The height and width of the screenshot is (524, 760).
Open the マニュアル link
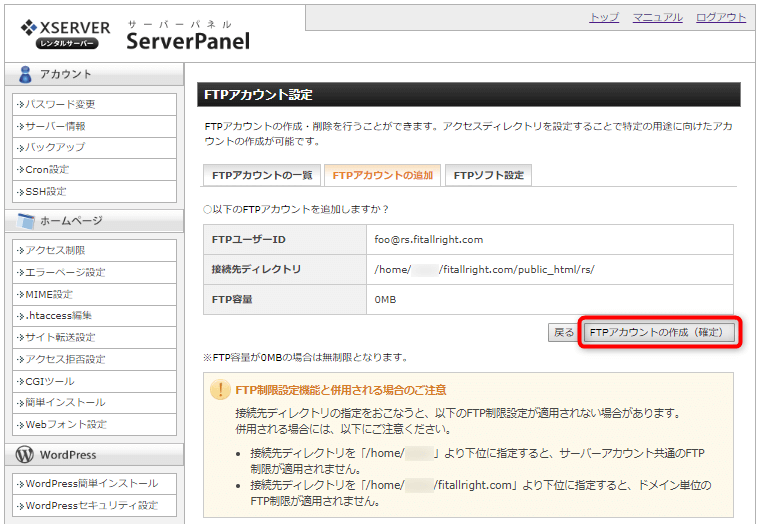coord(657,18)
